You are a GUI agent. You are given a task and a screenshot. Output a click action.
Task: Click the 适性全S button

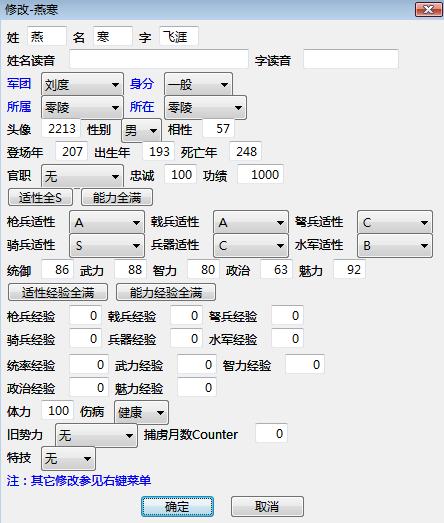click(x=40, y=197)
